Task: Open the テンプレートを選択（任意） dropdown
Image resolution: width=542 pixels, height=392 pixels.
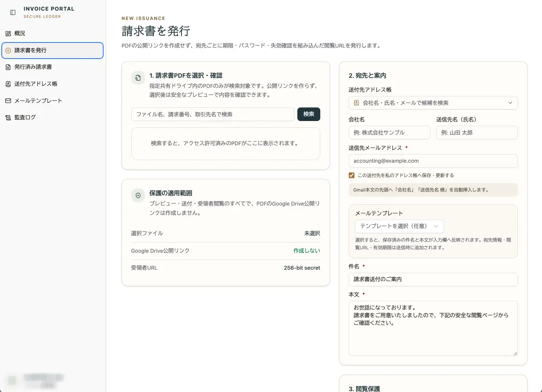Action: coord(399,226)
